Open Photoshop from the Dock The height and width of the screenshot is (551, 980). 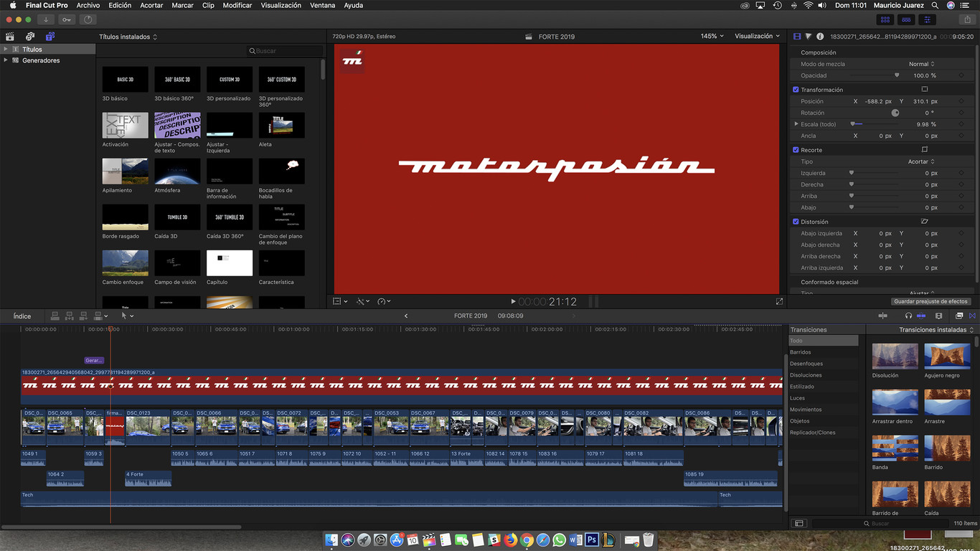[x=593, y=540]
